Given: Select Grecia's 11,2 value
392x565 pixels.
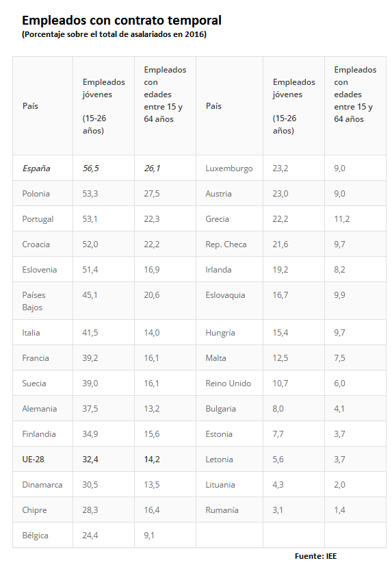Looking at the screenshot, I should tap(341, 219).
